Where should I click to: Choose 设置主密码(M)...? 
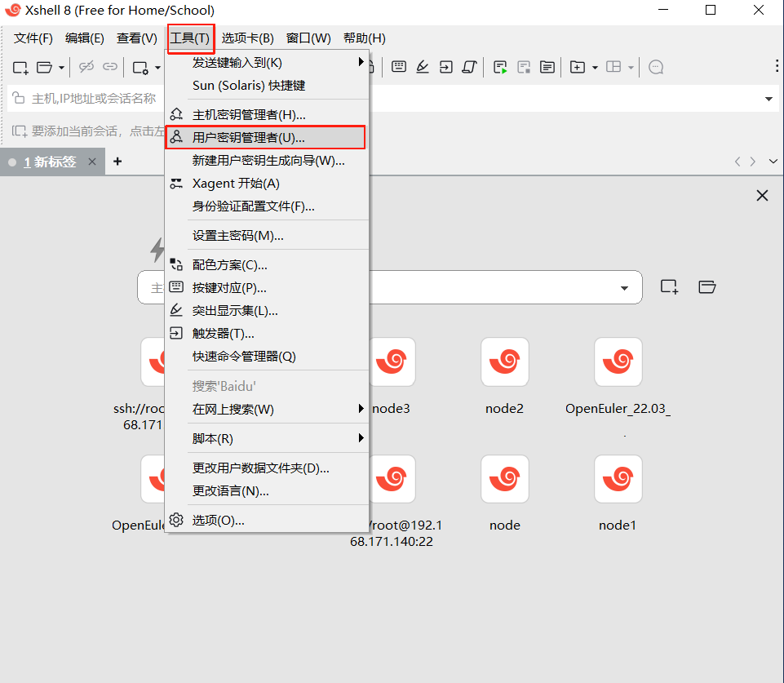point(267,236)
